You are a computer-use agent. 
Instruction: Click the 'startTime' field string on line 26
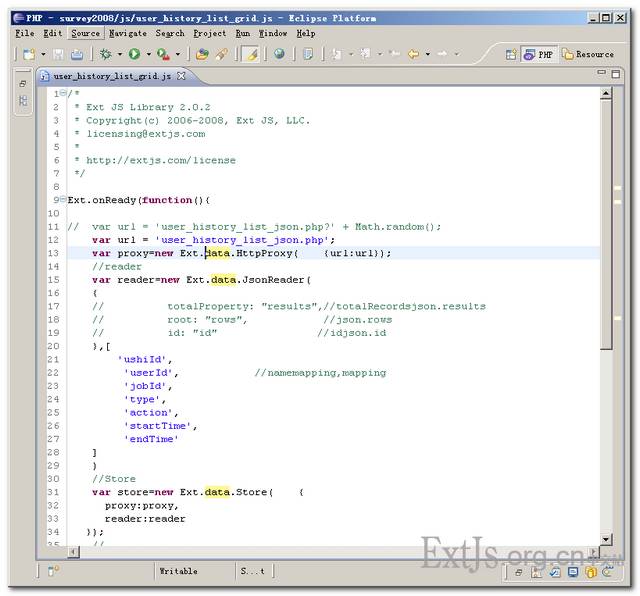tap(157, 426)
